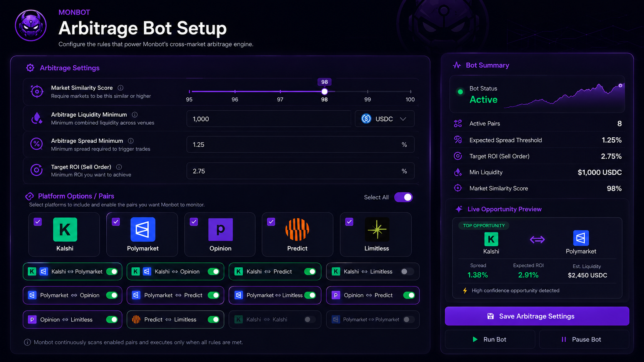Disable the Kalshi ⇔ Opinion pair toggle
The height and width of the screenshot is (362, 644).
tap(213, 272)
